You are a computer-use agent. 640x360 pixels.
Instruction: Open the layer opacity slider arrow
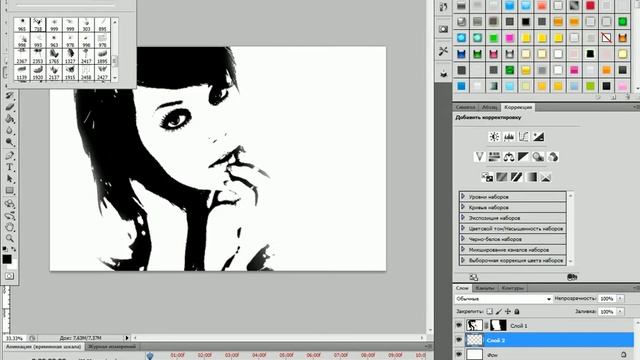pyautogui.click(x=620, y=299)
